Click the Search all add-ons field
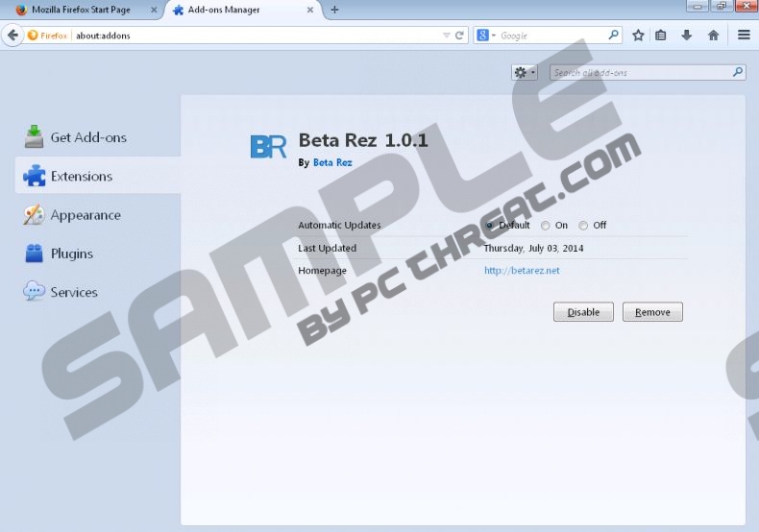 click(x=641, y=73)
